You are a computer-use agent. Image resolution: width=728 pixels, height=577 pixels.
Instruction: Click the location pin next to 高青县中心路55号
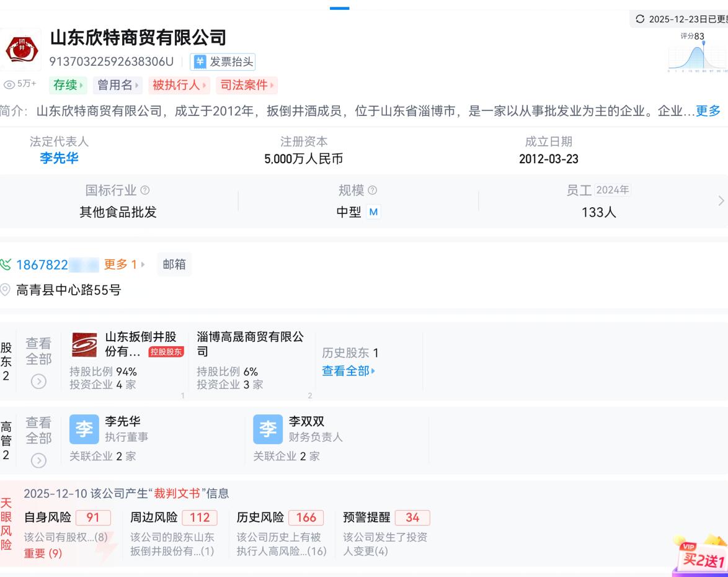[6, 290]
